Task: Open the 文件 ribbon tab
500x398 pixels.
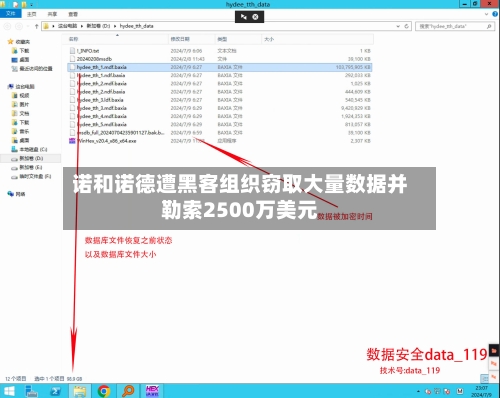Action: click(11, 14)
